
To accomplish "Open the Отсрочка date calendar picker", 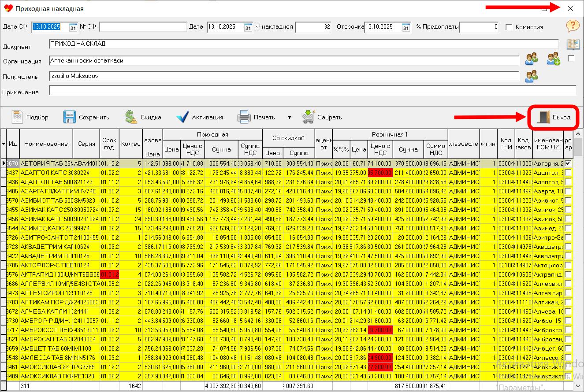I will point(405,27).
